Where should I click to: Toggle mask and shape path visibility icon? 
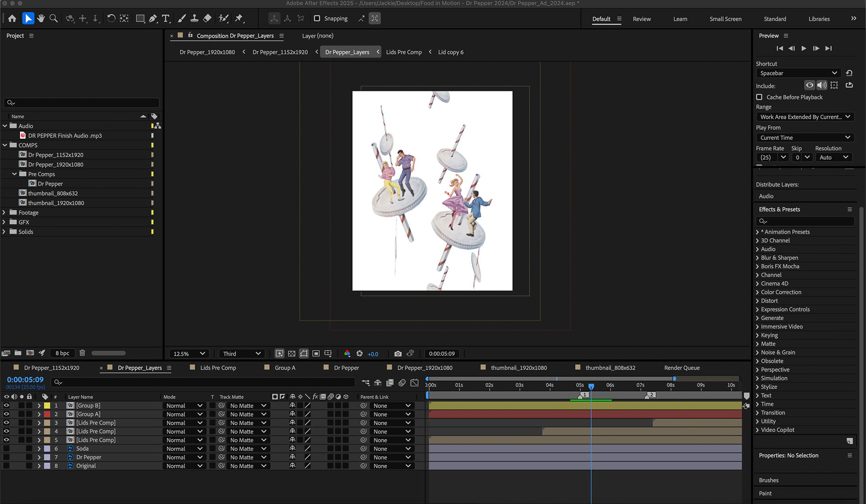click(x=304, y=354)
